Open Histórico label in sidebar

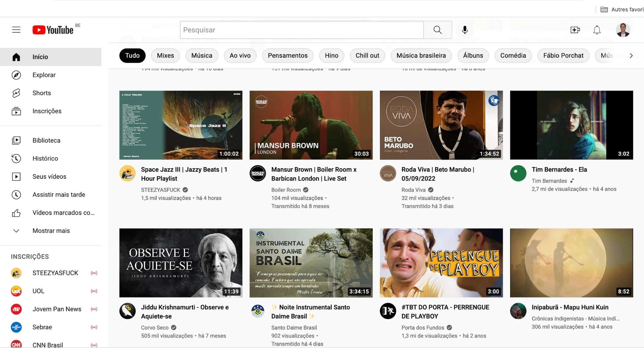pyautogui.click(x=45, y=159)
